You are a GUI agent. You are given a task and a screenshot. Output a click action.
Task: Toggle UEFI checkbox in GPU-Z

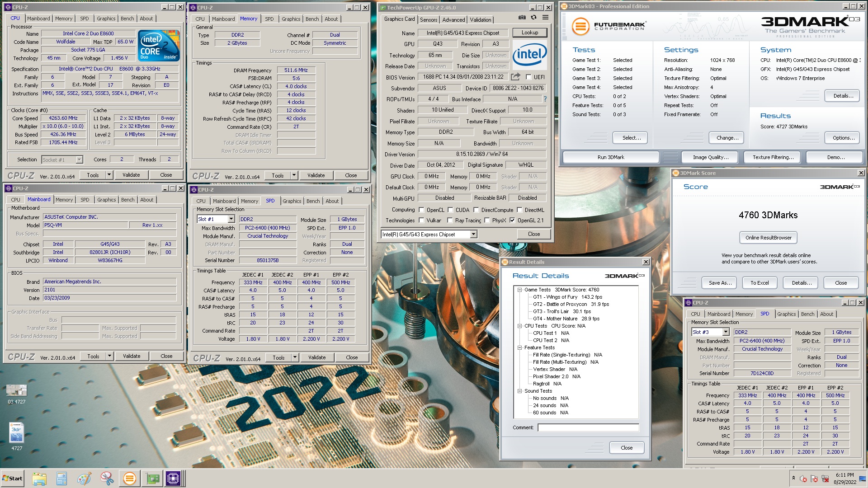528,77
